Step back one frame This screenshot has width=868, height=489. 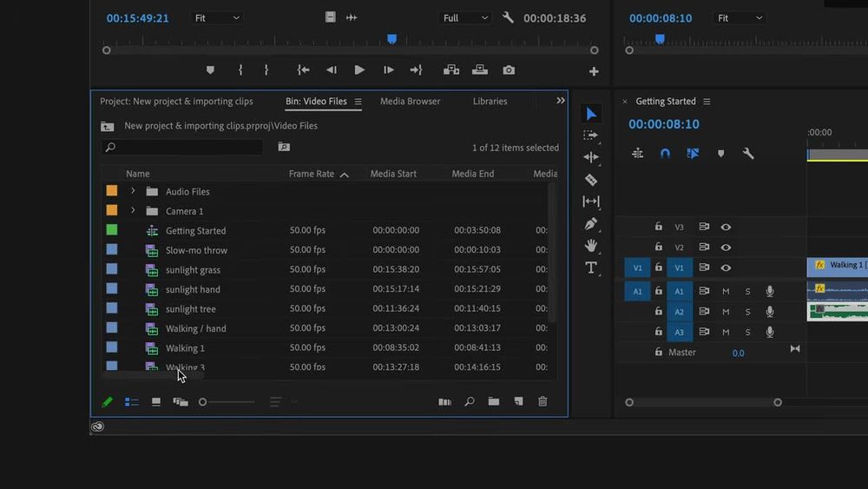point(331,70)
